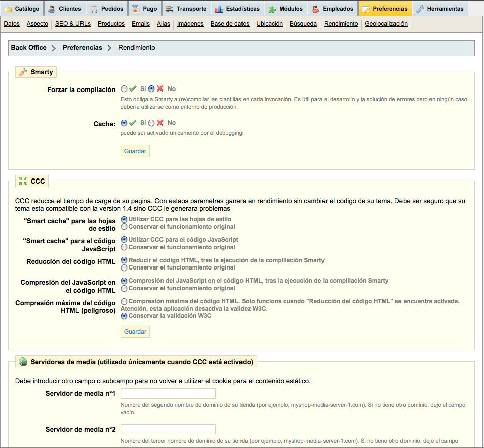Viewport: 484px width, 448px height.
Task: Click the Servidor de media nº1 field
Action: point(168,393)
